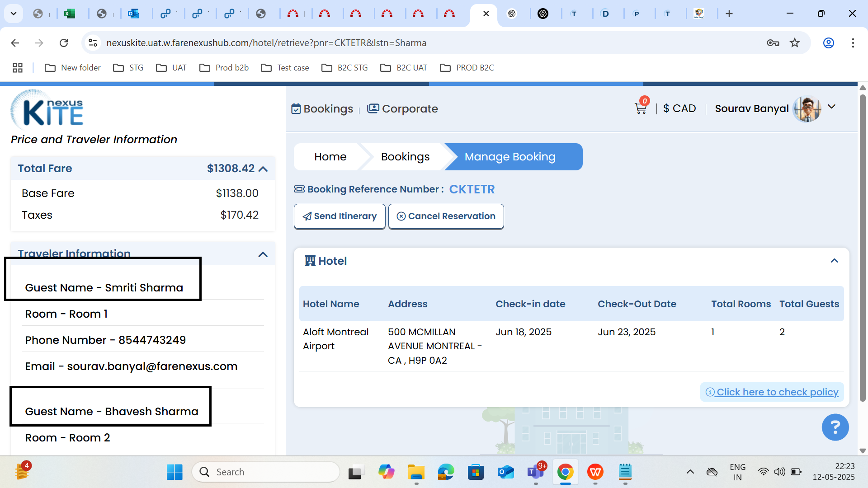Select the Email sourav.banyal@farenexus.com line

131,366
